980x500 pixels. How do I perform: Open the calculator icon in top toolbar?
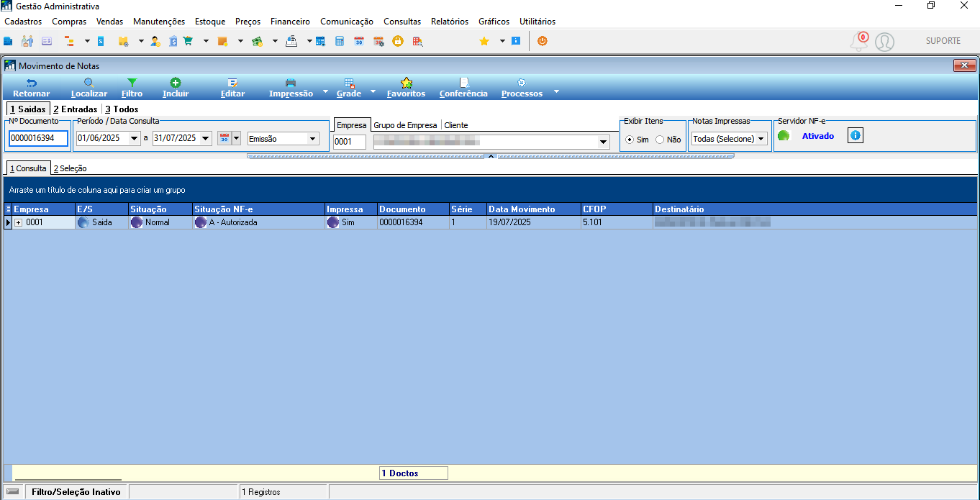click(340, 41)
